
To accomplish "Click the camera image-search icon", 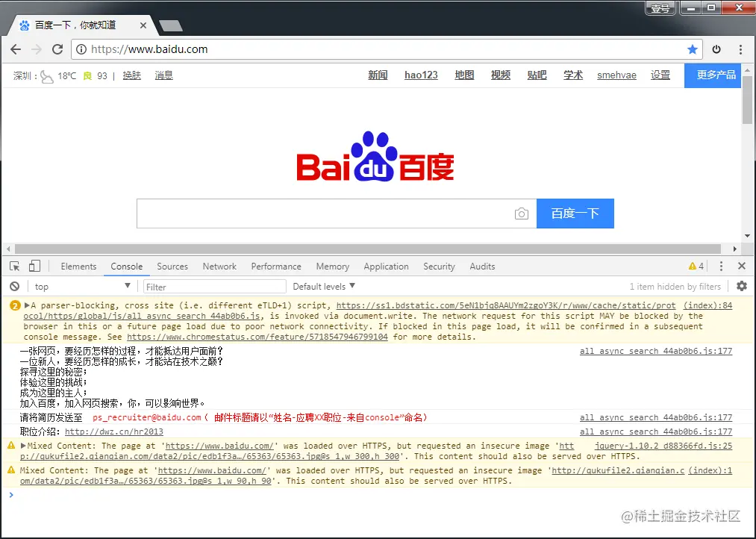I will (521, 214).
